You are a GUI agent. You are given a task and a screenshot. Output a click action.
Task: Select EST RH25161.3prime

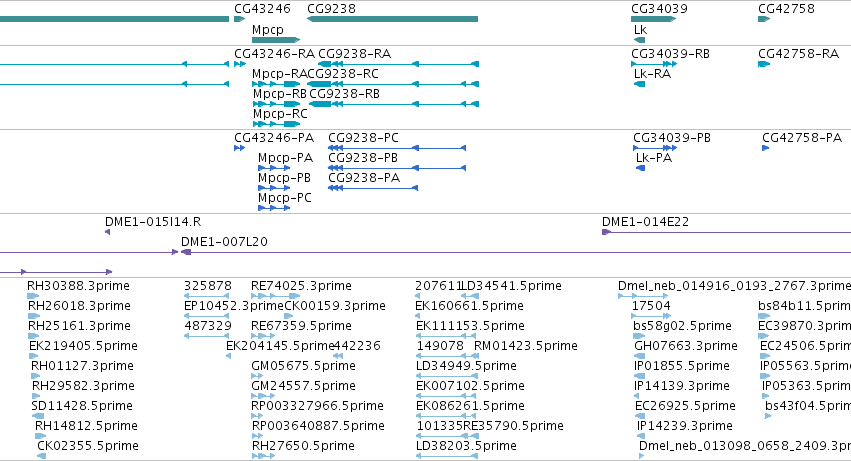pyautogui.click(x=79, y=326)
